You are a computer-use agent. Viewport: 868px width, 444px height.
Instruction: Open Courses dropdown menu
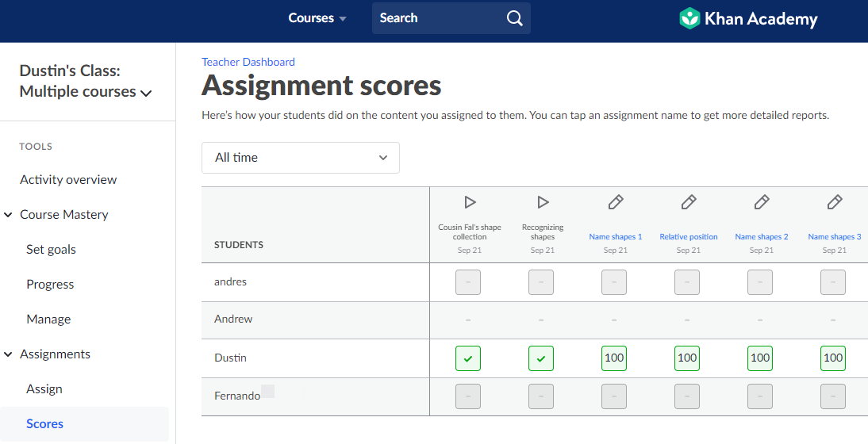click(317, 18)
